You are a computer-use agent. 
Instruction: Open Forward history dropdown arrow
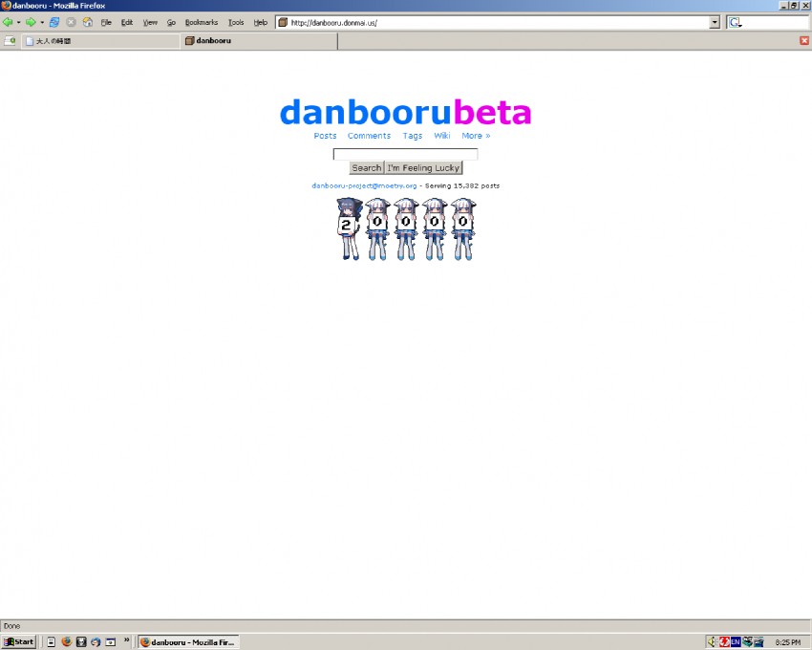click(42, 22)
